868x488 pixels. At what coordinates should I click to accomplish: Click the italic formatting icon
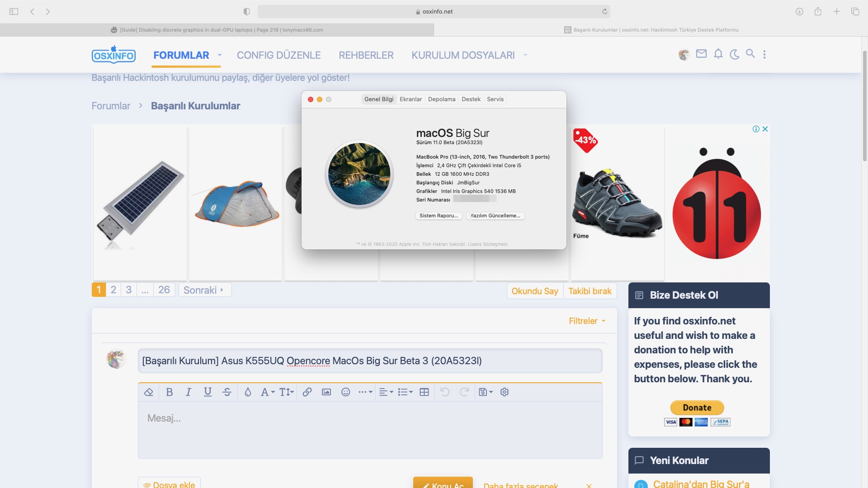click(x=189, y=392)
